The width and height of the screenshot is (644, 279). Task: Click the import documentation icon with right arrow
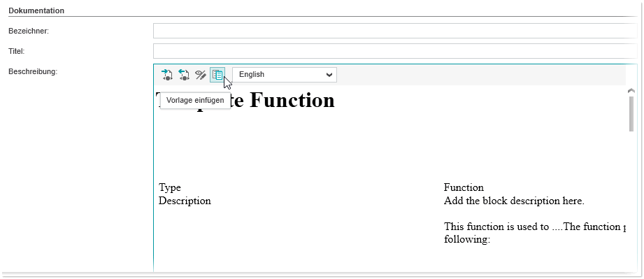[167, 75]
